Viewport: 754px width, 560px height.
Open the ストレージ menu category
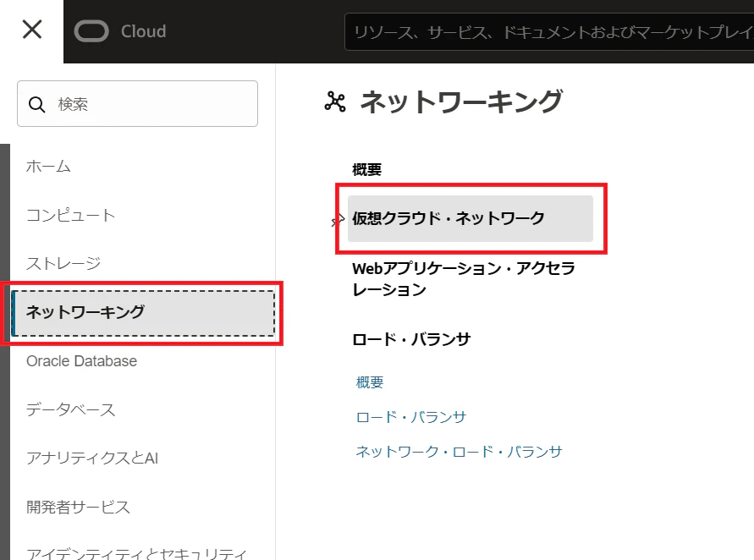[x=63, y=263]
